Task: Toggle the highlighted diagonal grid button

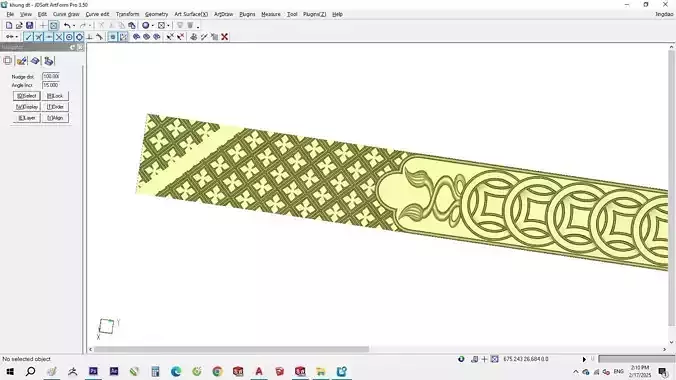Action: pyautogui.click(x=124, y=37)
